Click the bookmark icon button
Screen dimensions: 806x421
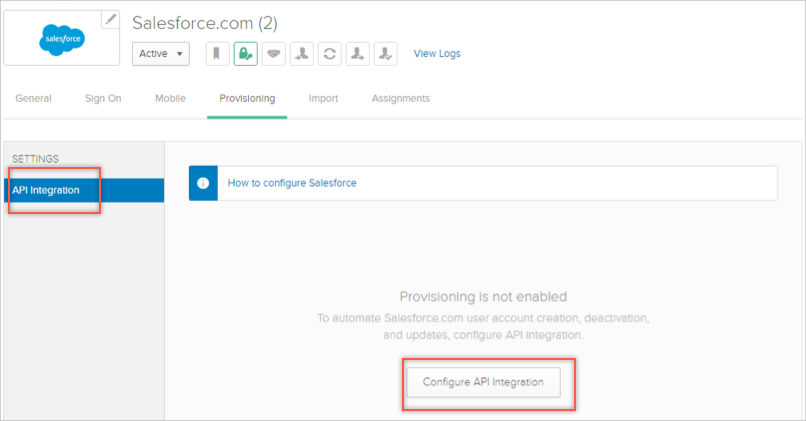pyautogui.click(x=217, y=54)
